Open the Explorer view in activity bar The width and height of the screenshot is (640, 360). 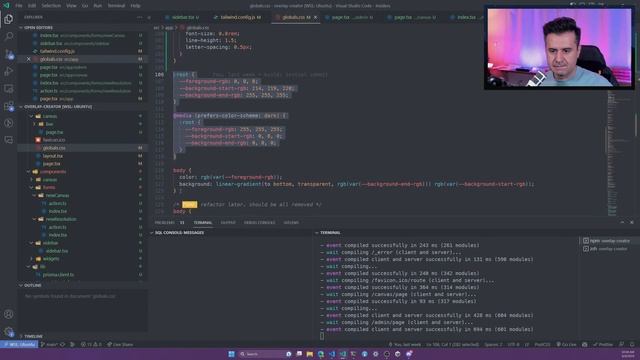(x=9, y=19)
